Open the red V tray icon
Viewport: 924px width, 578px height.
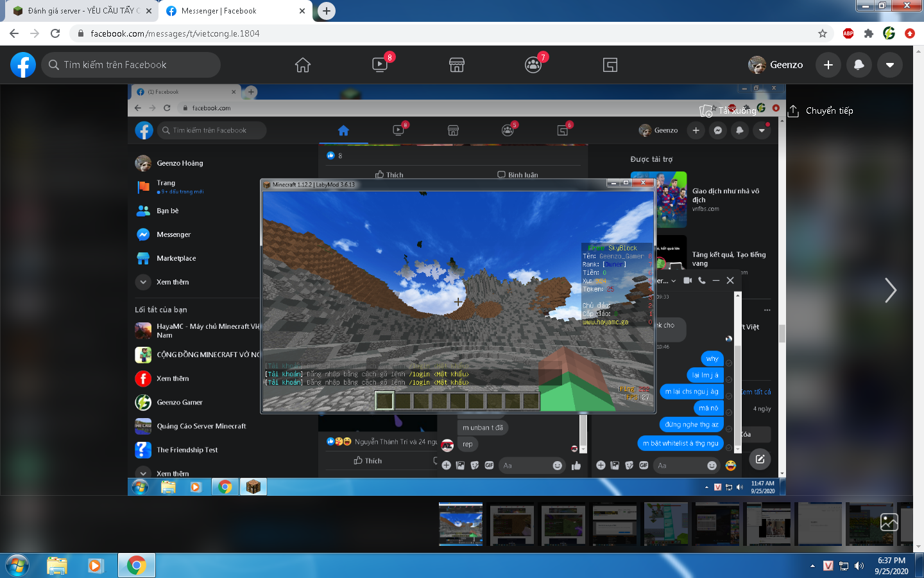(828, 566)
